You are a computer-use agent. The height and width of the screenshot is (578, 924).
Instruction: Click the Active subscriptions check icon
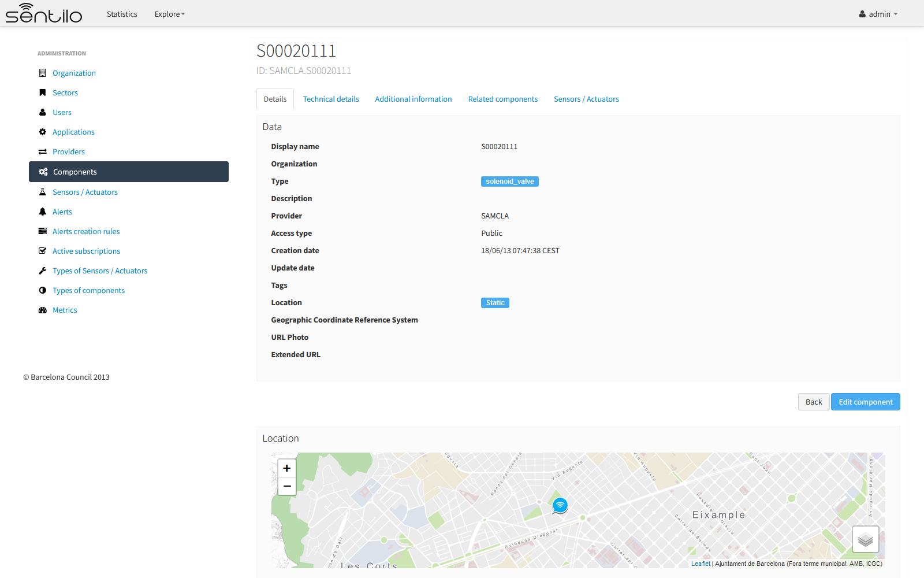tap(42, 251)
